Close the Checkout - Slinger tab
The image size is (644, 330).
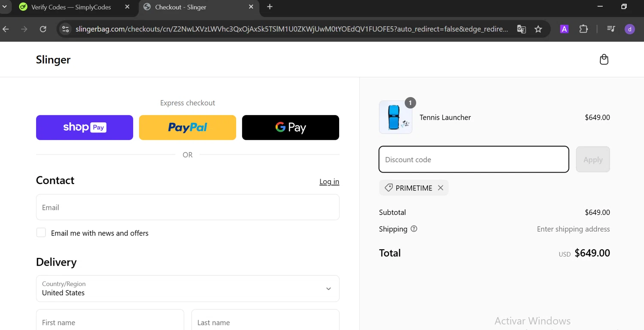click(x=251, y=7)
